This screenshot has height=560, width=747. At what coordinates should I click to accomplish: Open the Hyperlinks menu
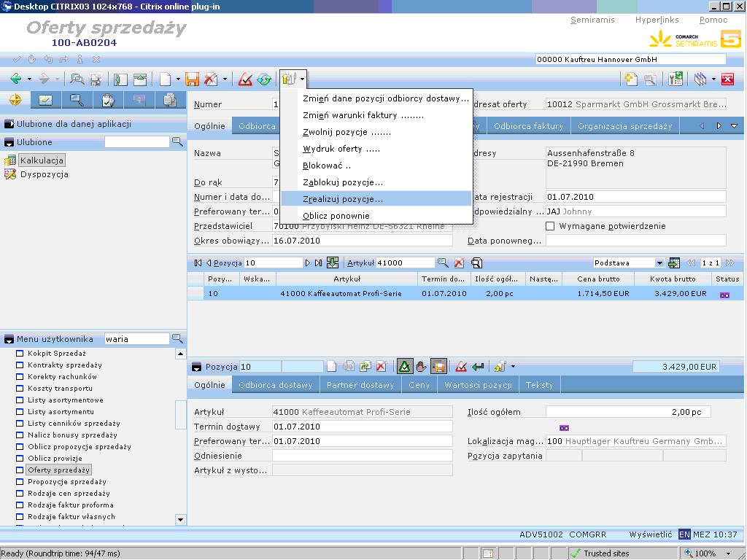point(657,20)
